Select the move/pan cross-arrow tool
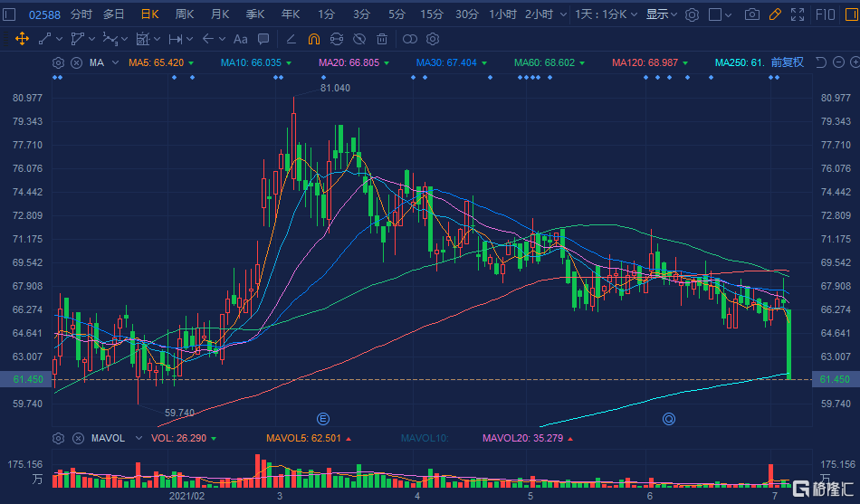Viewport: 860px width, 504px height. click(x=21, y=39)
